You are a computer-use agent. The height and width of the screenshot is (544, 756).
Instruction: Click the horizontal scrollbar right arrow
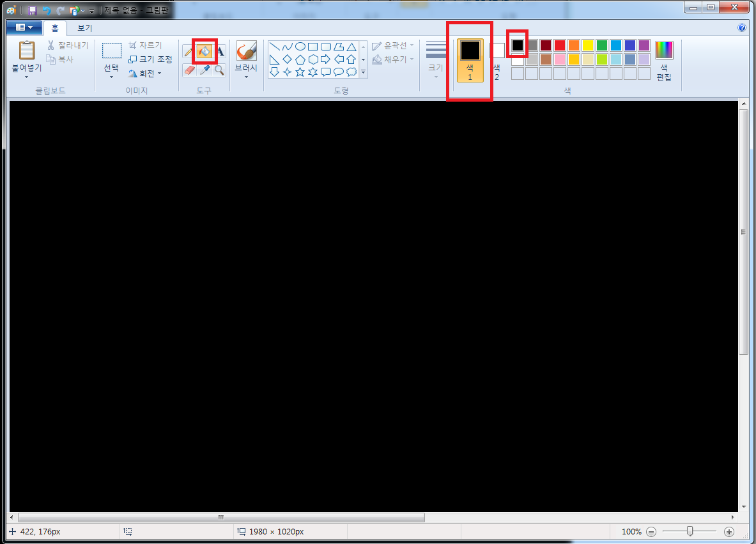733,518
